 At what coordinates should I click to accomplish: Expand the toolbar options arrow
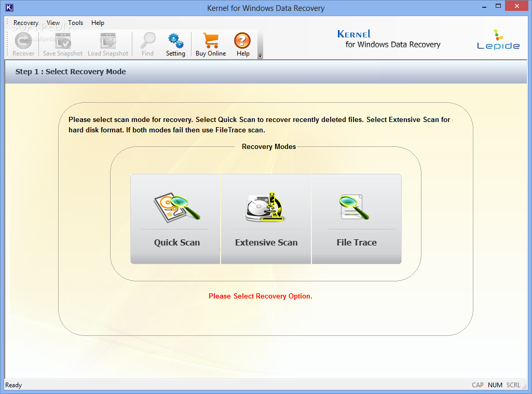click(x=260, y=56)
